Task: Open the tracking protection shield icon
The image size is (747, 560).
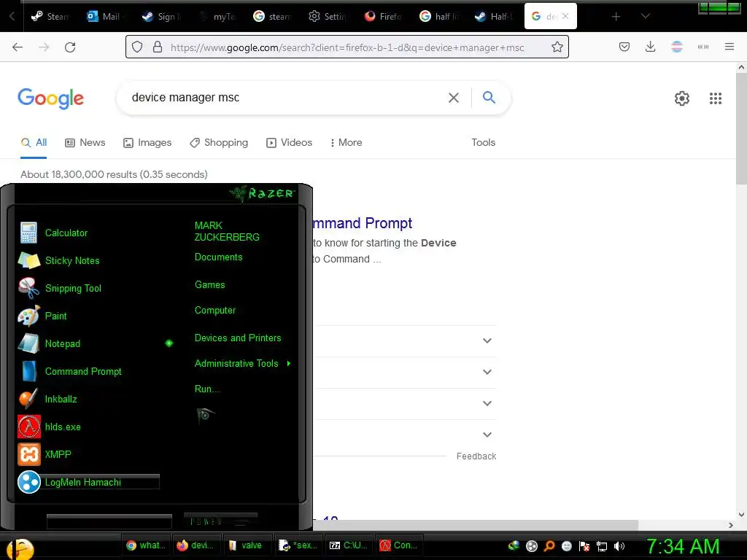Action: point(137,47)
